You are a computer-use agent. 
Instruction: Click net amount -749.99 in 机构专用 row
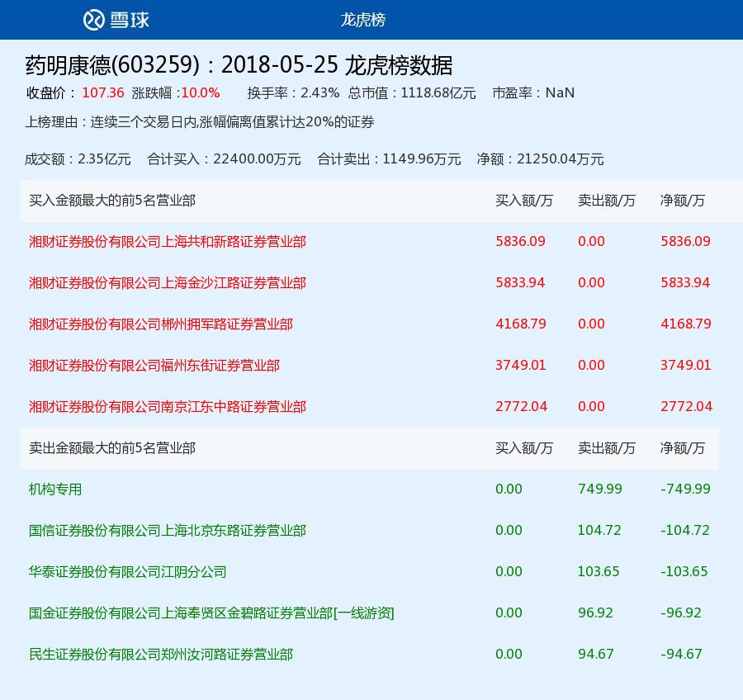coord(686,489)
